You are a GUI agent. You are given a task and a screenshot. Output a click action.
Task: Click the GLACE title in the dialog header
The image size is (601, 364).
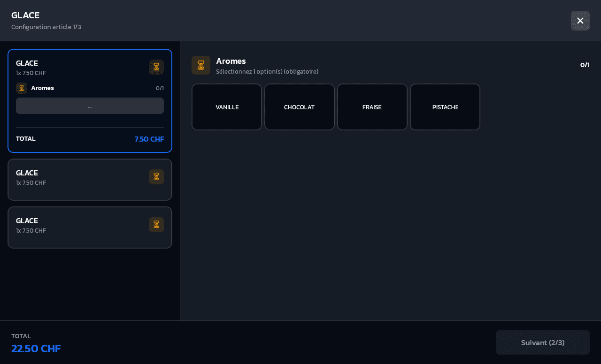click(25, 15)
